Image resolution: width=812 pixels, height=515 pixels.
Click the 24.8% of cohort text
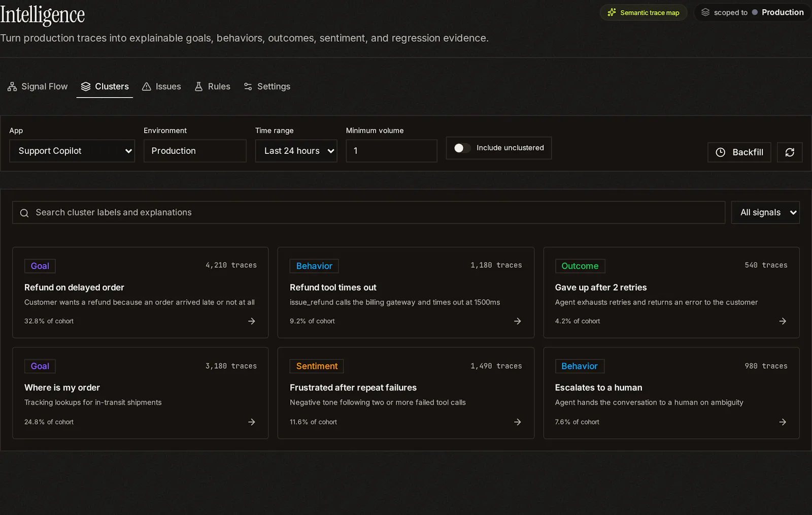(x=49, y=422)
